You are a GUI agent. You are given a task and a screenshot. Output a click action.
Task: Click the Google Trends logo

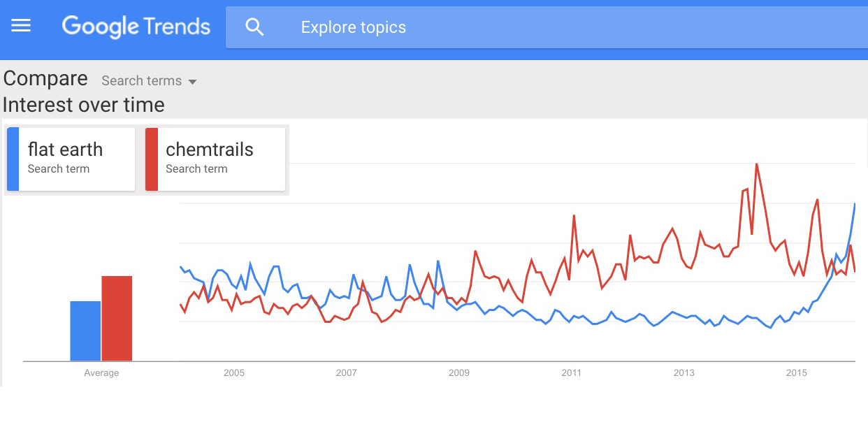point(136,27)
